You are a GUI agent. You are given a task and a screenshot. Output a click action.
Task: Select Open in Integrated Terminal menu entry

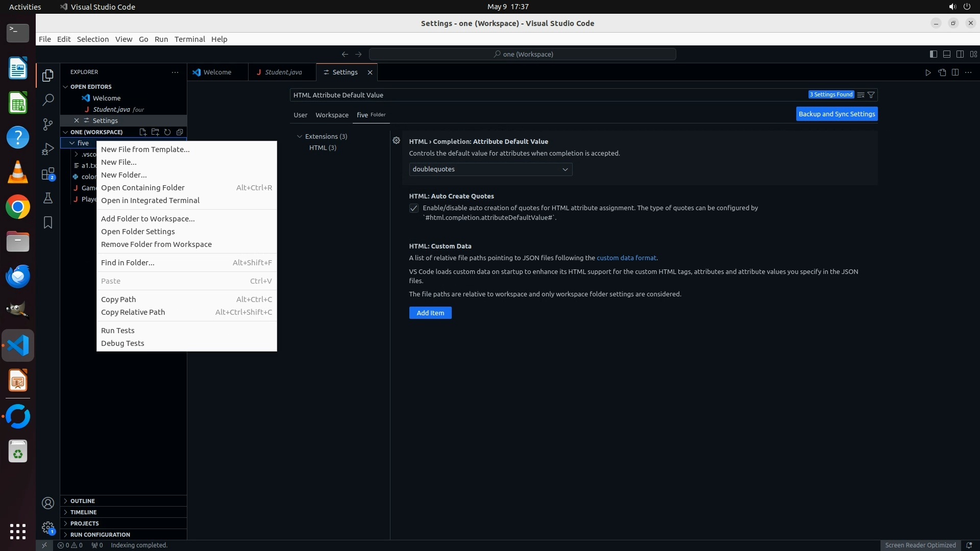pos(150,201)
